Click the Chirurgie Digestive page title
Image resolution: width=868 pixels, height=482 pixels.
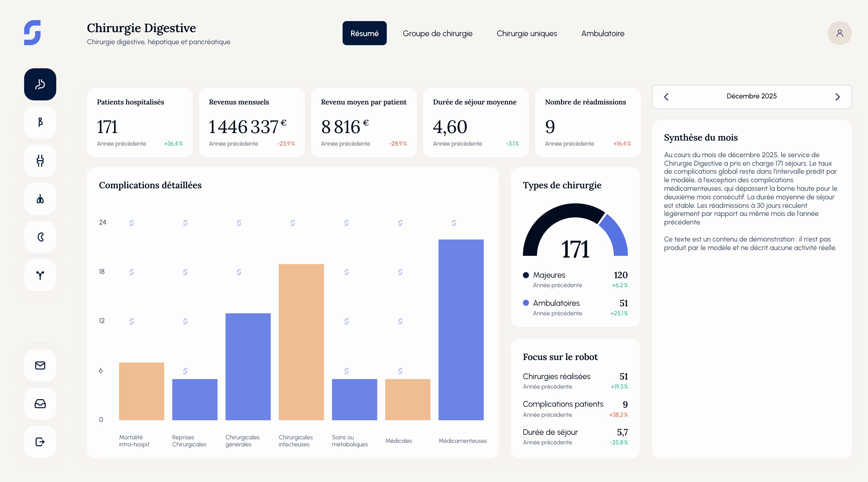point(141,28)
